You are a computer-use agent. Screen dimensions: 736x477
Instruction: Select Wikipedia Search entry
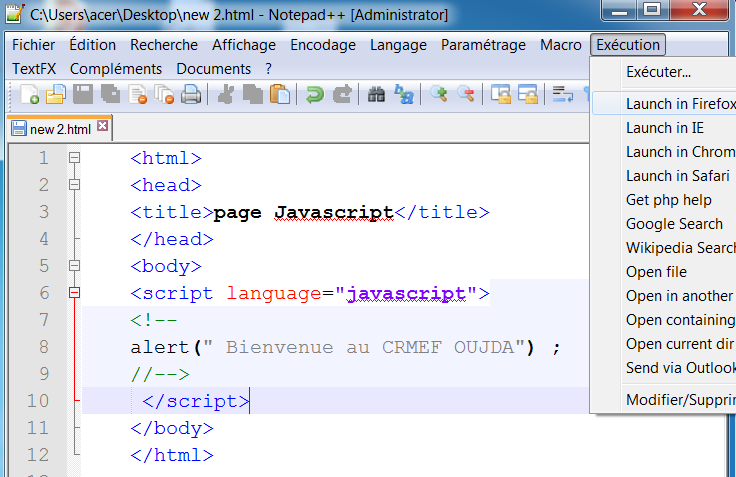[663, 247]
